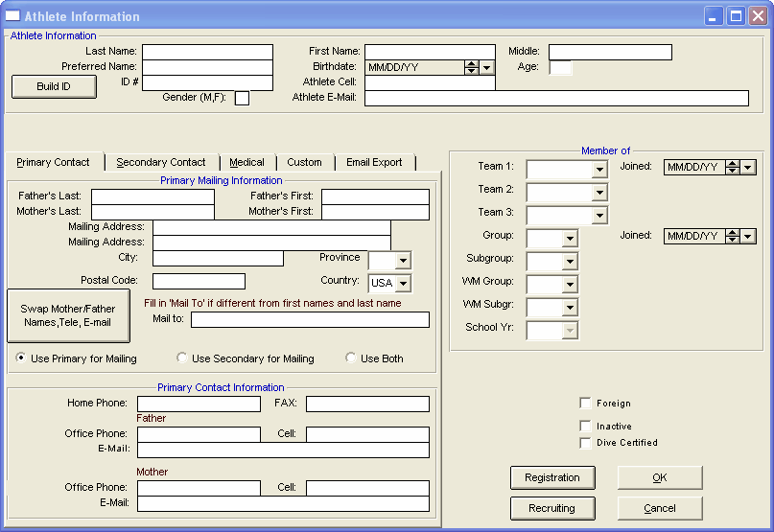Click the Athlete E-Mail input field

pyautogui.click(x=556, y=98)
